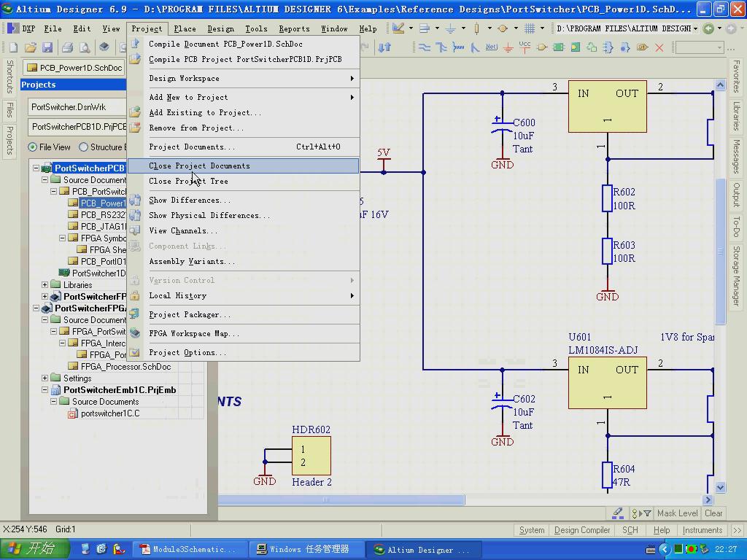Choose Show Differences menu item

tap(244, 200)
